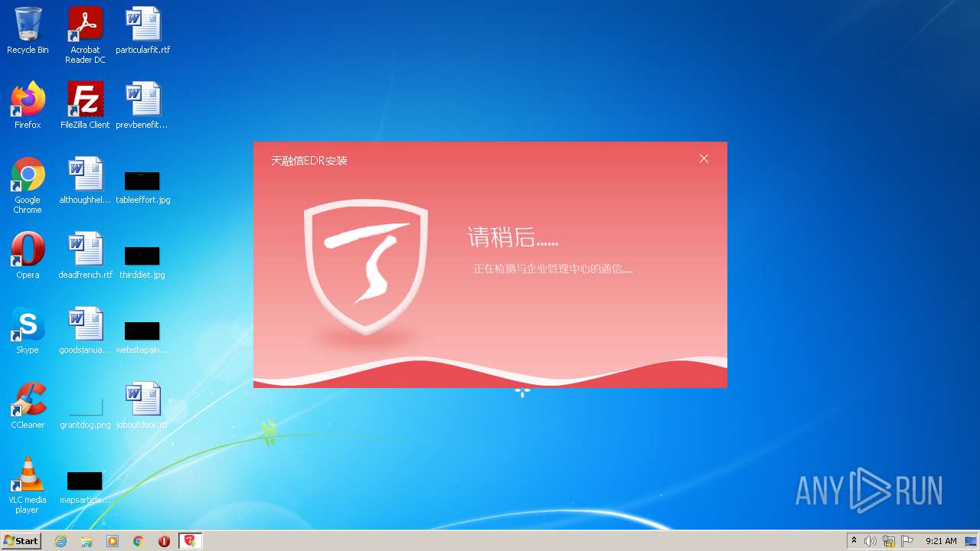Show hidden tray icons arrow

[x=854, y=541]
